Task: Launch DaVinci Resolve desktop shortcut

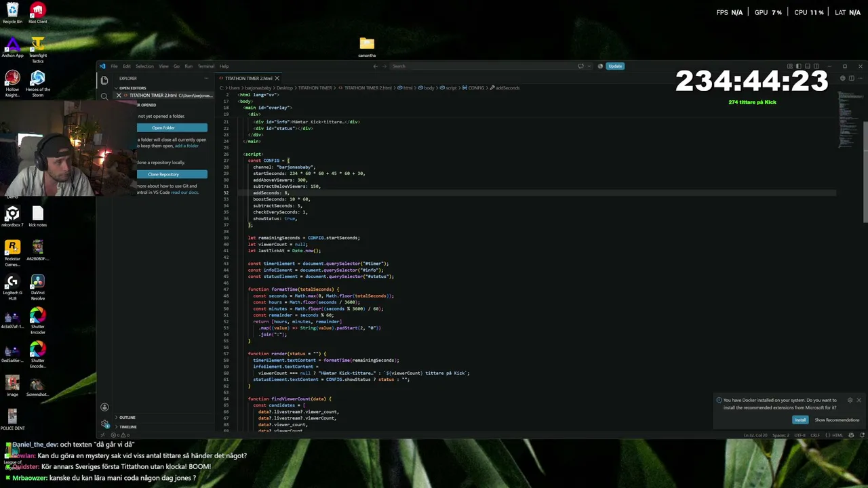Action: (37, 287)
